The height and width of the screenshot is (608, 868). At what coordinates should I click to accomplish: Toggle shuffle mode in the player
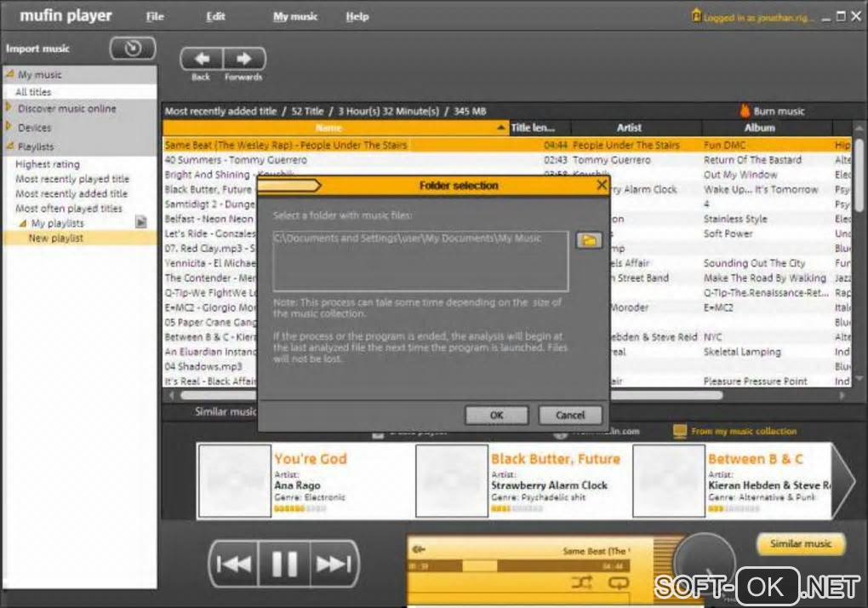tap(582, 582)
